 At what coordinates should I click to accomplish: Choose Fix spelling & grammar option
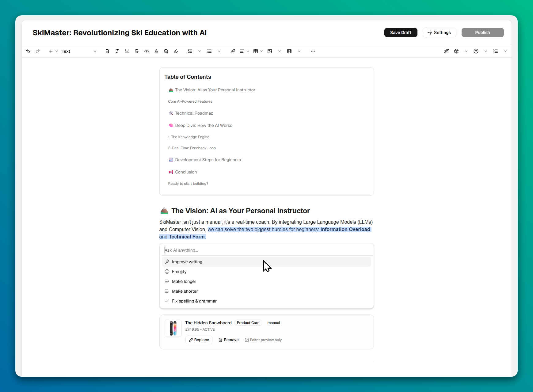coord(194,301)
